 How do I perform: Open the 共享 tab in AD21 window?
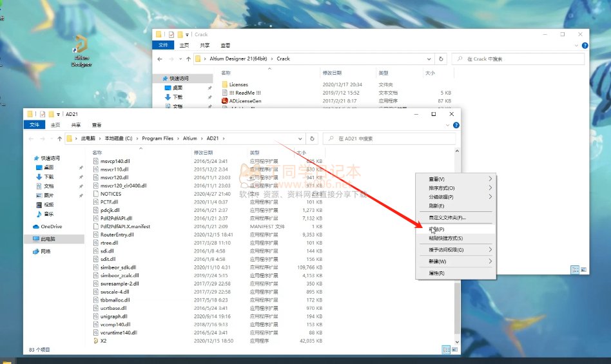pos(76,125)
